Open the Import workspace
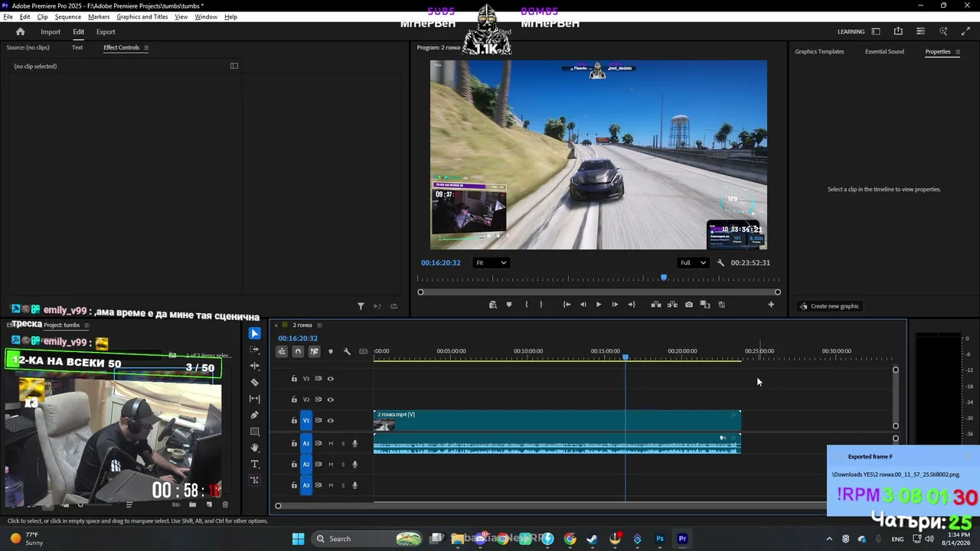Image resolution: width=980 pixels, height=551 pixels. point(51,32)
